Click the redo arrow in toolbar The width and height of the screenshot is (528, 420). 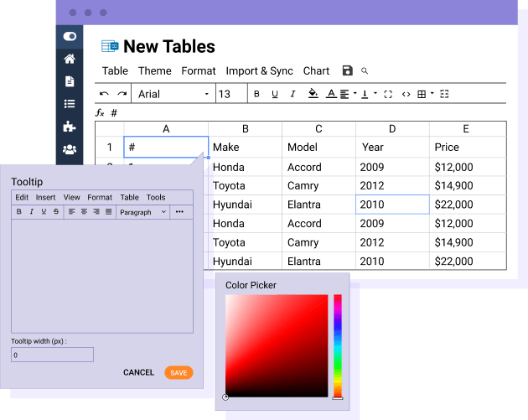122,94
